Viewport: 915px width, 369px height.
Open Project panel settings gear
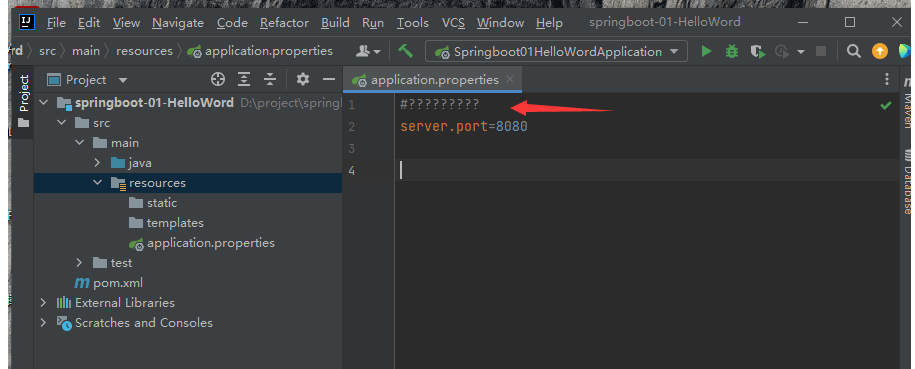click(302, 79)
